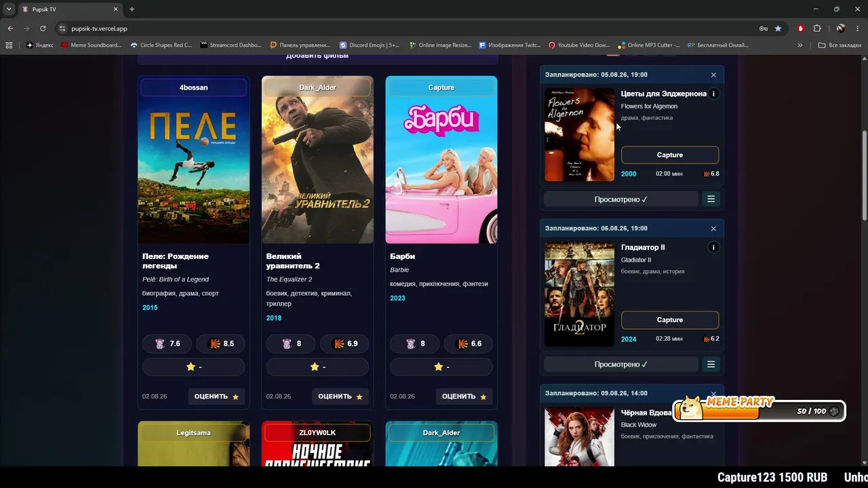Open the Extensions puzzle menu
Viewport: 868px width, 488px height.
coord(817,28)
